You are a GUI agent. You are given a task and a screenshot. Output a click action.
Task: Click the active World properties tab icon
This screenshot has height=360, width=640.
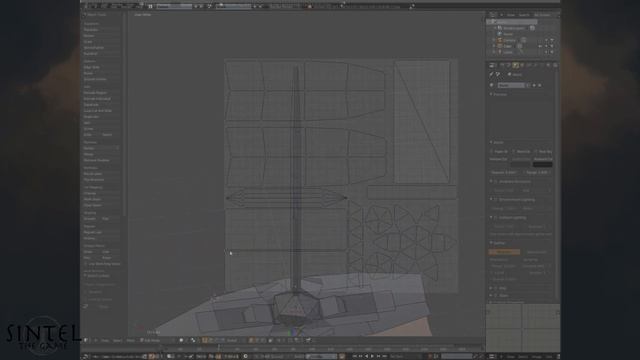[516, 65]
